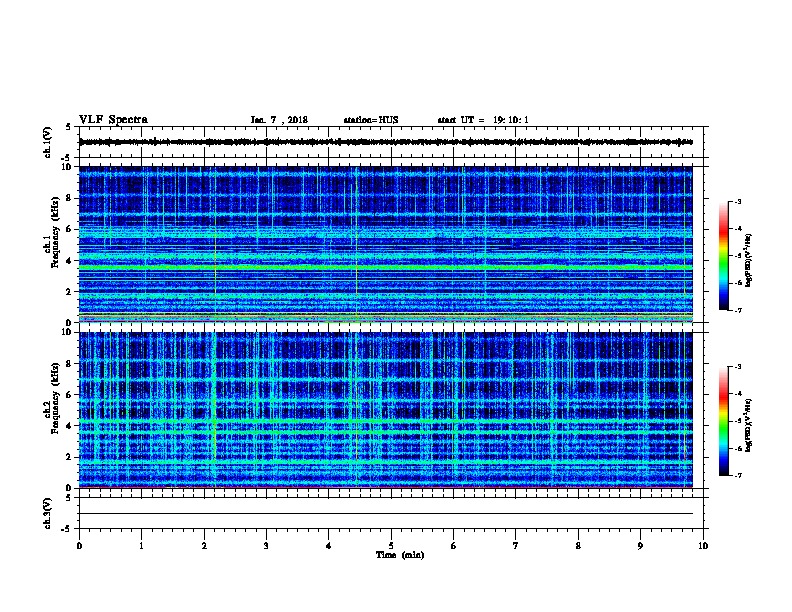Click the "VLF Spectra" plot title
792x612 pixels.
coord(113,120)
